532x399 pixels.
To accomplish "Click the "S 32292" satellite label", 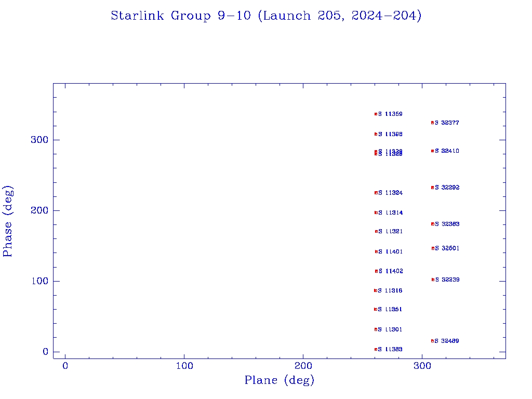I will (447, 188).
